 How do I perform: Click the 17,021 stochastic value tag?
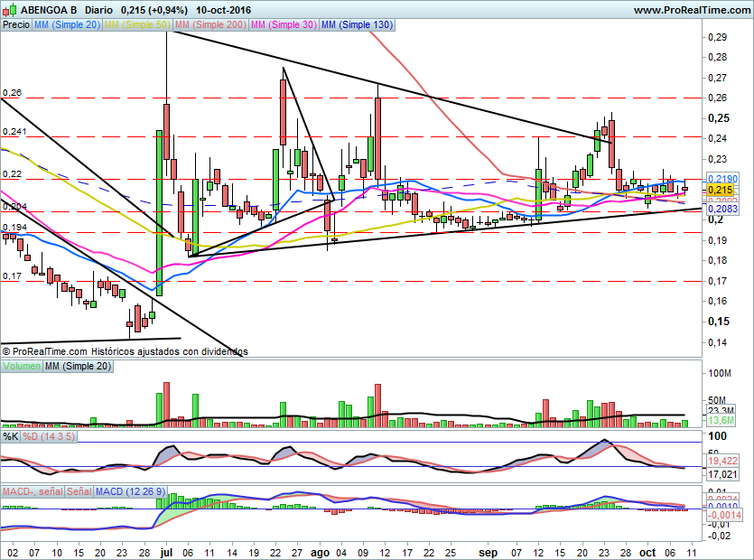click(x=722, y=474)
